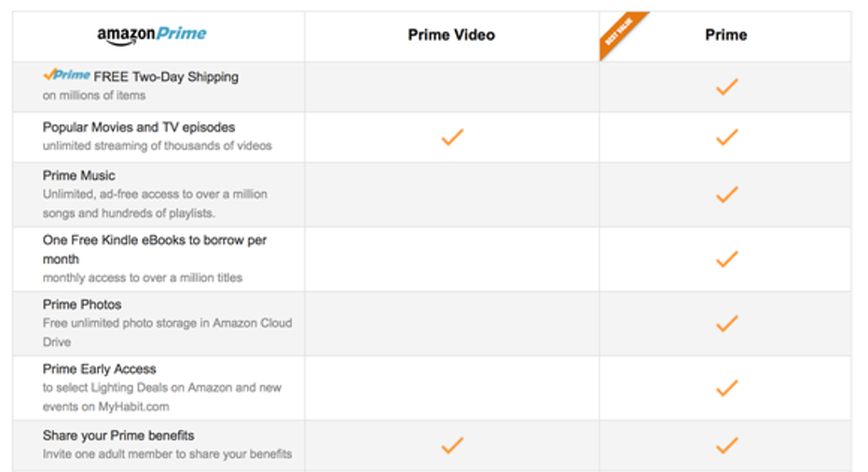Click Share your Prime benefits heading
This screenshot has width=868, height=472.
[x=118, y=436]
